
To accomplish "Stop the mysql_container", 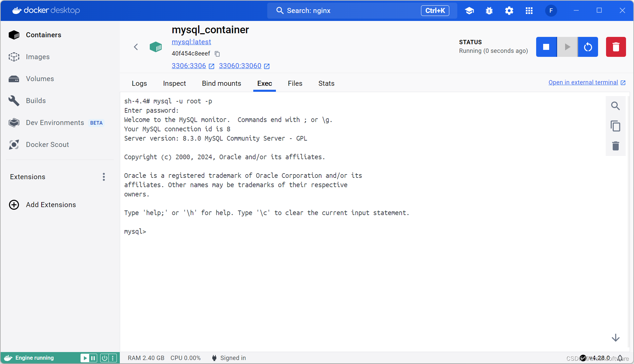I will 546,47.
